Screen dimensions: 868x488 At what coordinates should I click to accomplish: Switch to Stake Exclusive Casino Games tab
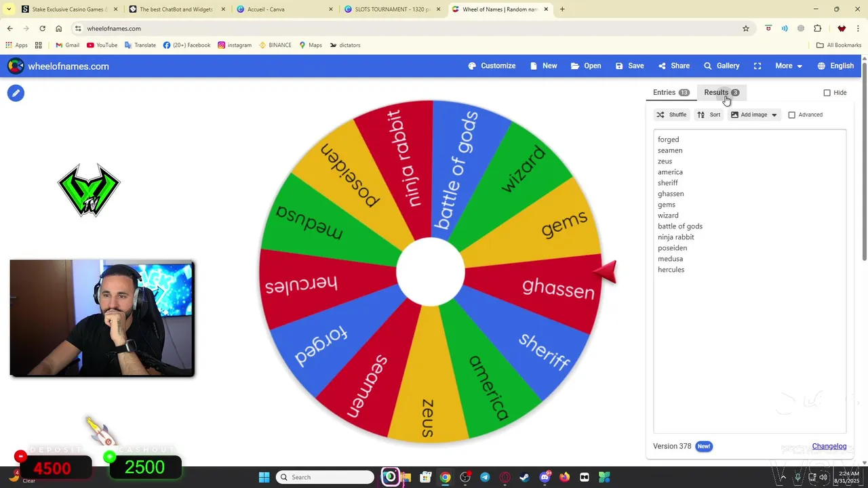69,9
